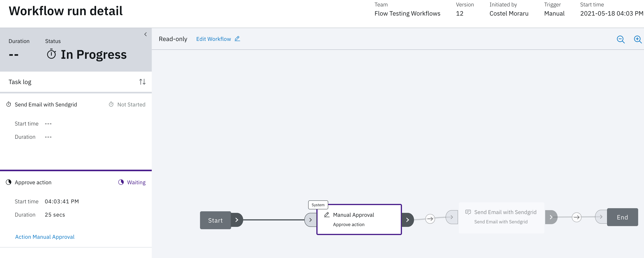The width and height of the screenshot is (644, 258).
Task: Select the End node
Action: (x=622, y=217)
